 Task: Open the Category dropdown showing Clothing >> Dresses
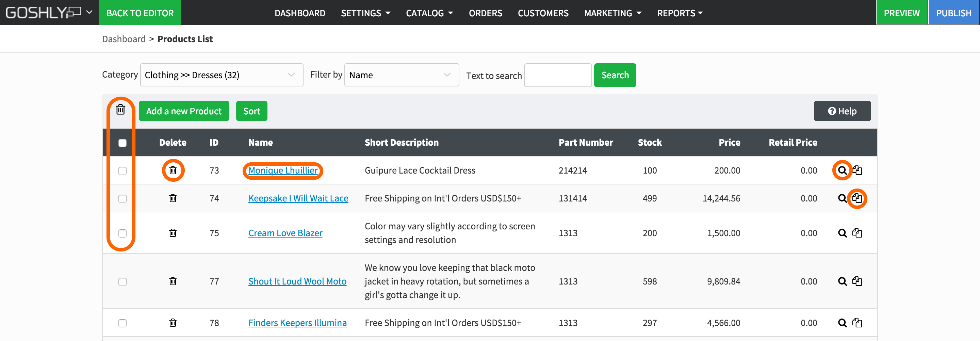click(222, 75)
